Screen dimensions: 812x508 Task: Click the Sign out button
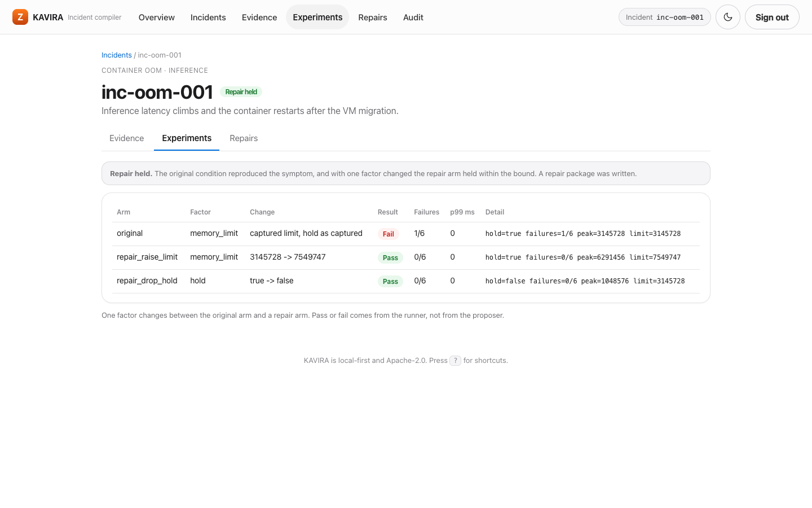(x=772, y=17)
